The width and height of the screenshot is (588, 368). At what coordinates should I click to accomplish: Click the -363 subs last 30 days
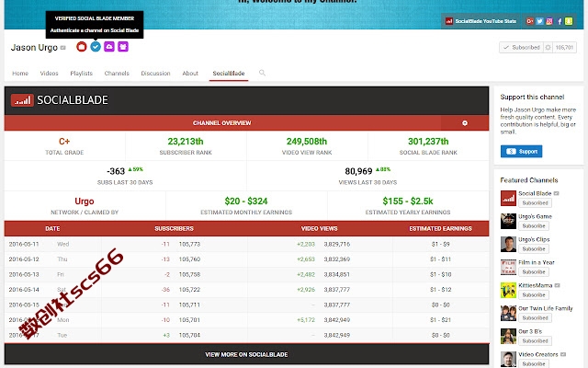pyautogui.click(x=116, y=171)
